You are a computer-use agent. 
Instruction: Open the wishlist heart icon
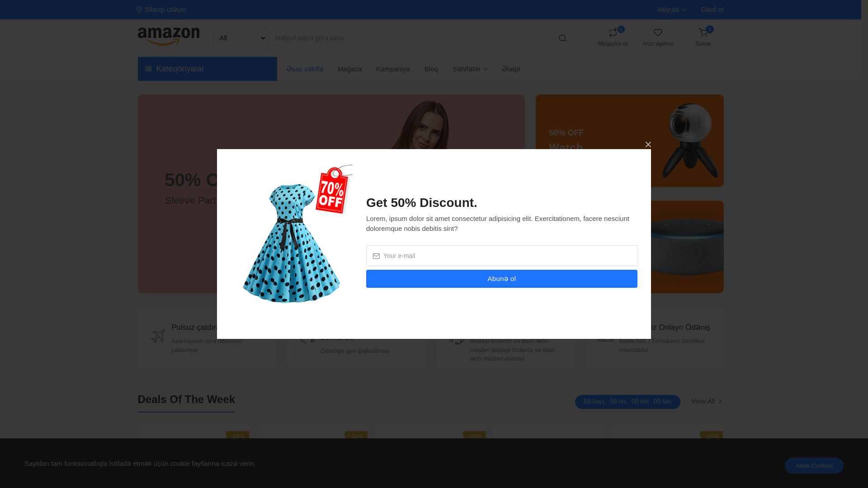(658, 33)
